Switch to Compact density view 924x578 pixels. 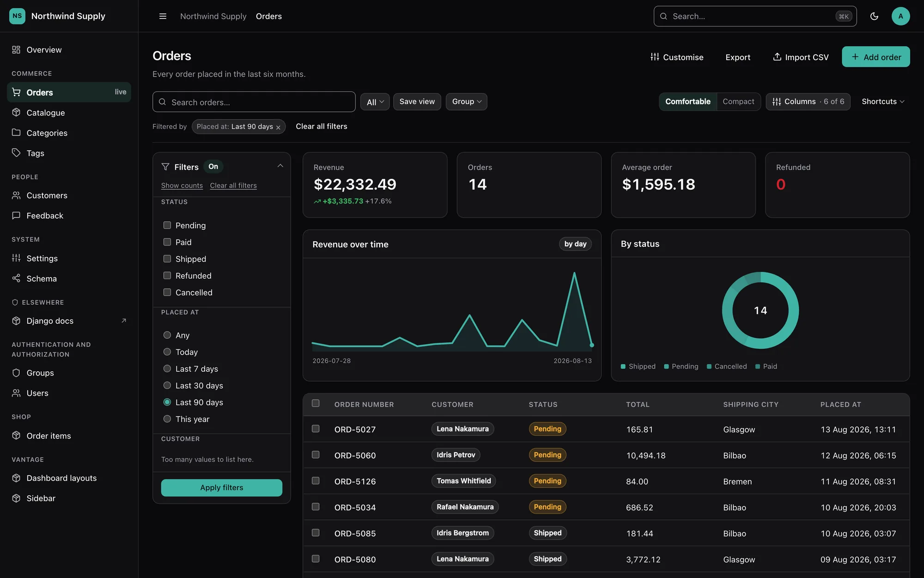[x=738, y=102]
